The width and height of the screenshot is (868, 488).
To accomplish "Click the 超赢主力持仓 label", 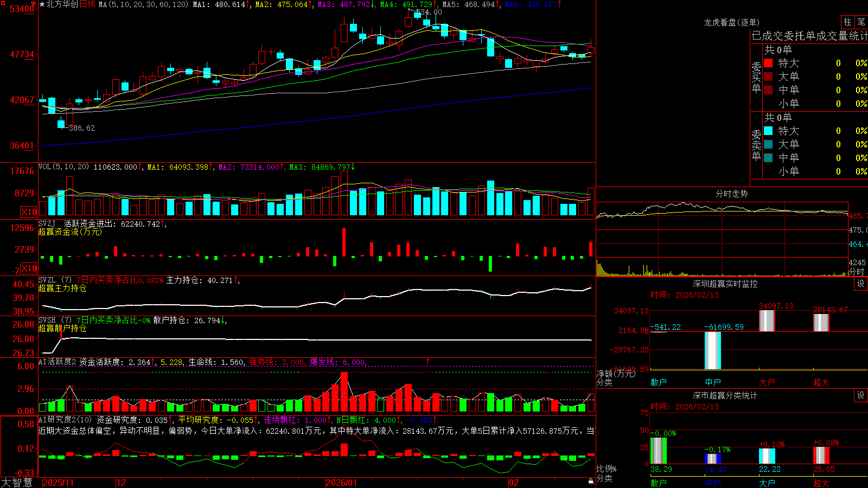I will 62,288.
